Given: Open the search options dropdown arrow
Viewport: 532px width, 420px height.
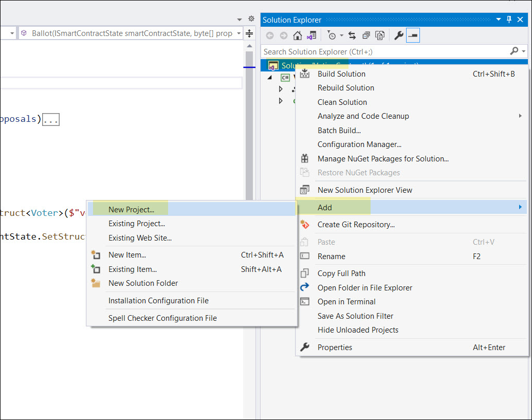Looking at the screenshot, I should pos(523,51).
